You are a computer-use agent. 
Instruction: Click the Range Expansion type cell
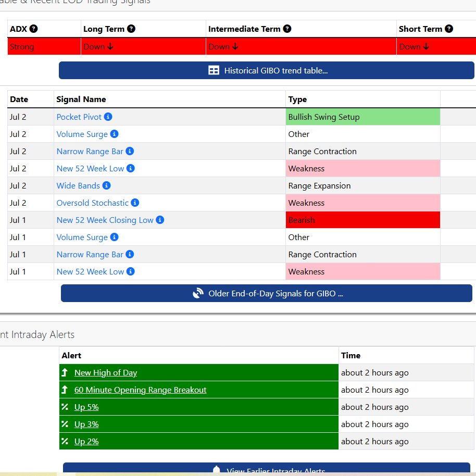363,185
